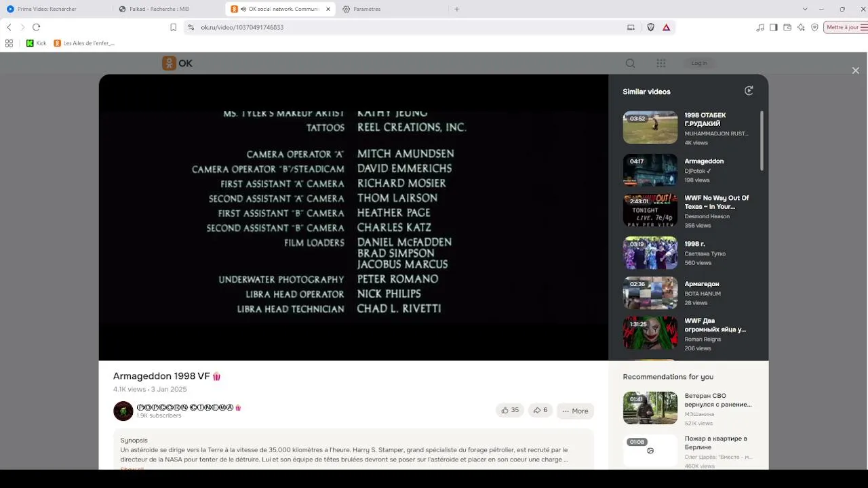Click the video player showing credits

(353, 217)
